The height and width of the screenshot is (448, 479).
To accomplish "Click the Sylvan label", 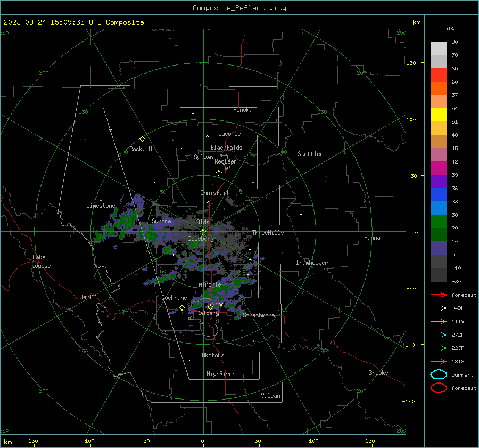I will pos(203,157).
